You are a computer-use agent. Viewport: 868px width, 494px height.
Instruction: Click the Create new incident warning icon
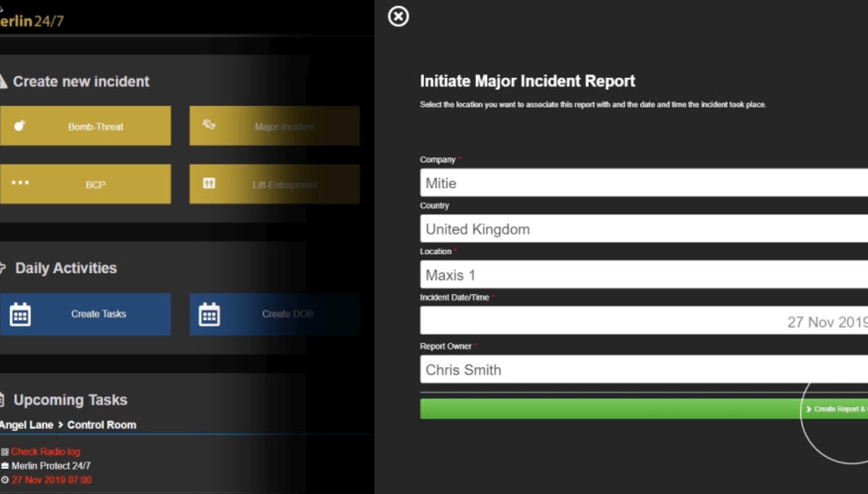pyautogui.click(x=3, y=81)
